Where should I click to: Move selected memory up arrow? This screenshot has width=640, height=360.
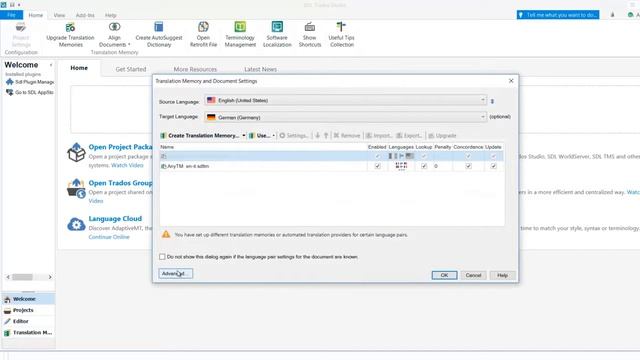(326, 136)
